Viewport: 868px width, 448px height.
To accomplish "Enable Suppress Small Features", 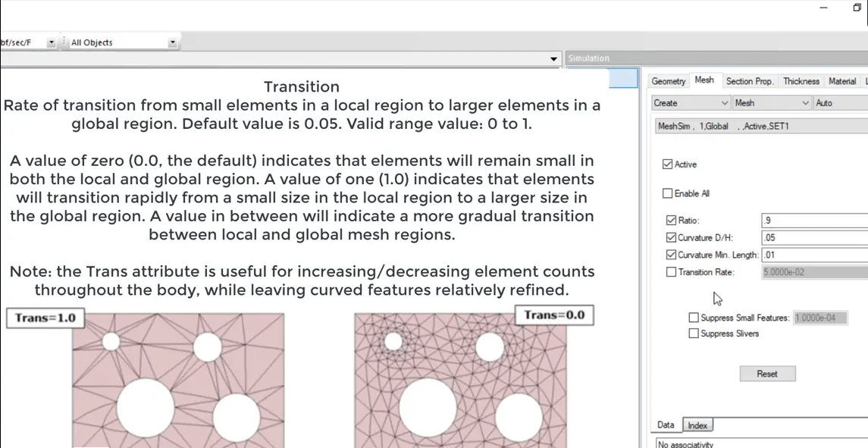I will (694, 317).
